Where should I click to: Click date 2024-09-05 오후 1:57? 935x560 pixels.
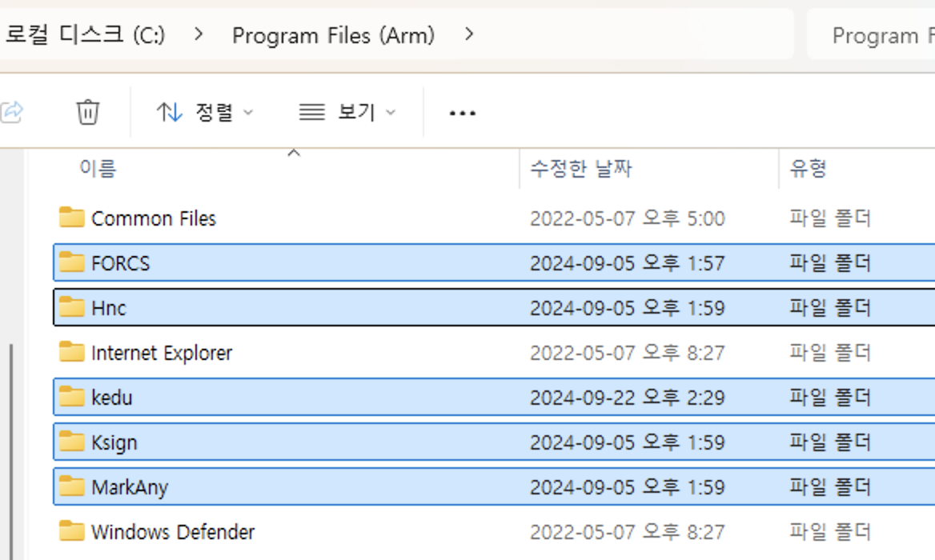pos(628,263)
